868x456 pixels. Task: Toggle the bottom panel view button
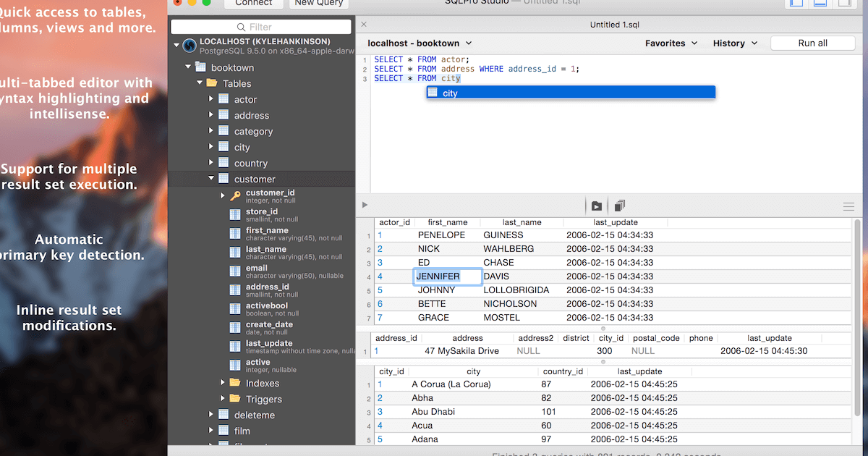point(820,4)
